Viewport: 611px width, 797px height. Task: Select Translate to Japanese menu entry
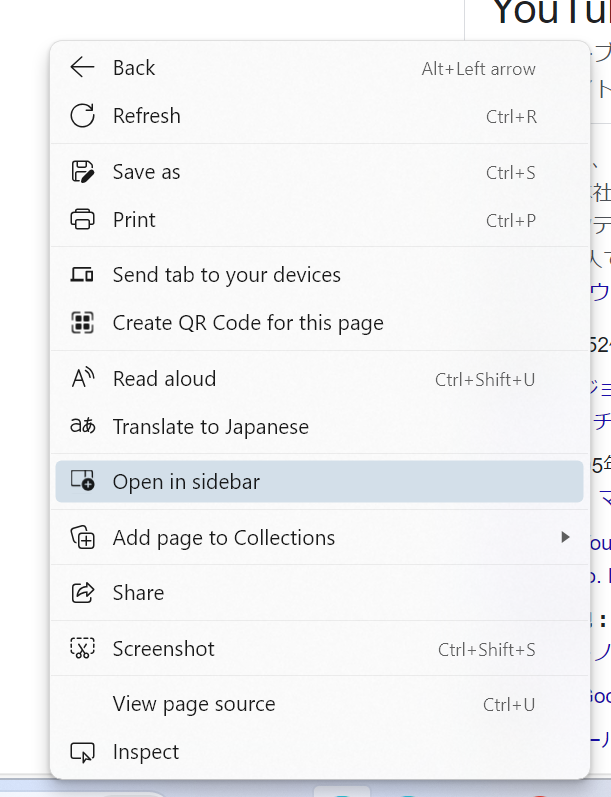pos(211,427)
